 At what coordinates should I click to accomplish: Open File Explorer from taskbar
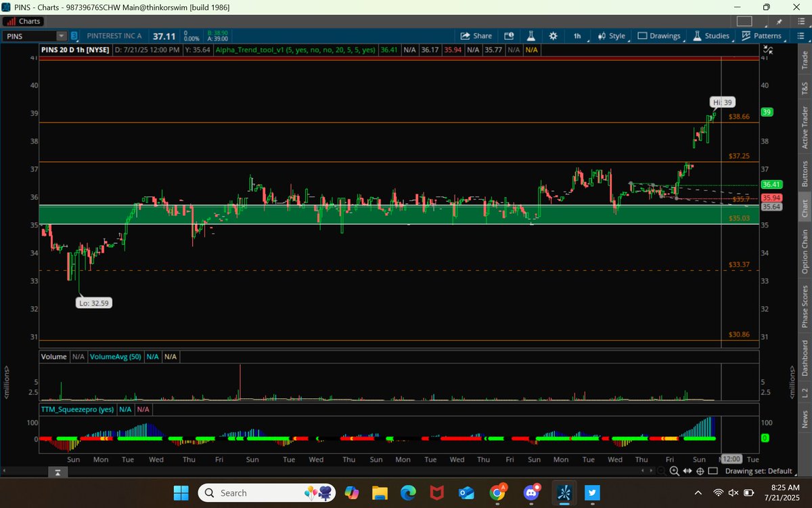[378, 492]
